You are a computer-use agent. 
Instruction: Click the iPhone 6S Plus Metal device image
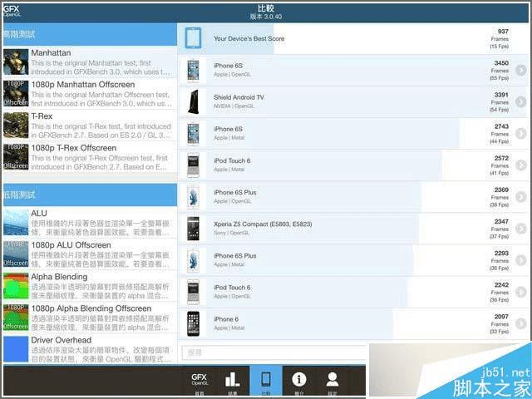[193, 260]
